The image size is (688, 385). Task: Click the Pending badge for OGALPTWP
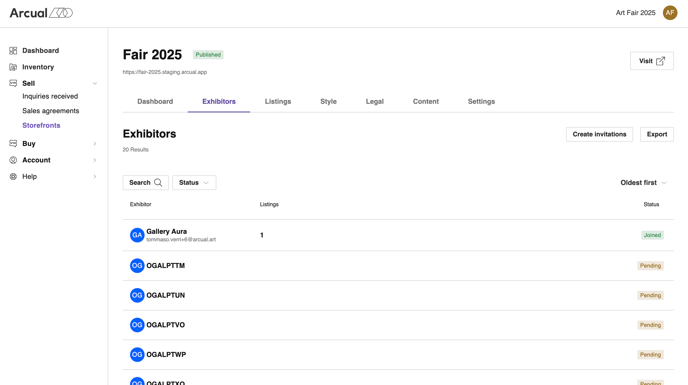pos(650,355)
